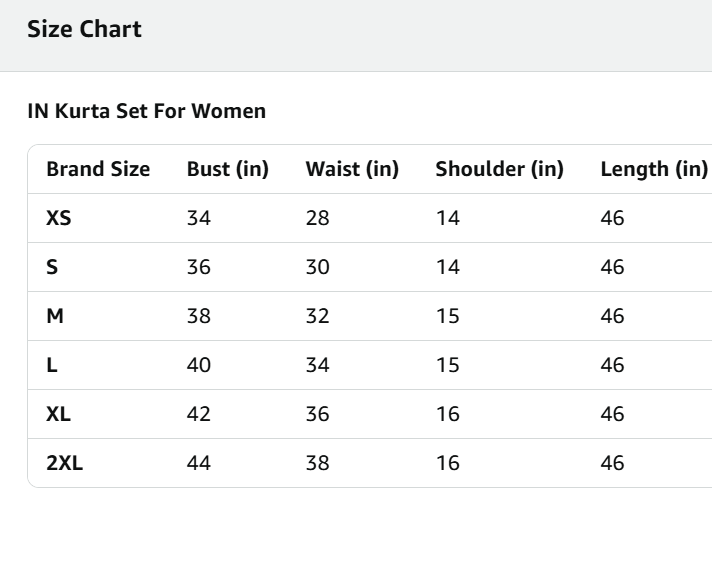This screenshot has width=712, height=573.
Task: Click the M size row label
Action: pyautogui.click(x=55, y=316)
